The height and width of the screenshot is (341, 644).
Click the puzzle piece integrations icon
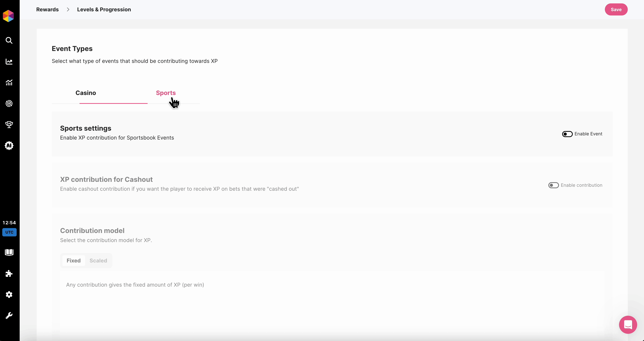coord(9,274)
